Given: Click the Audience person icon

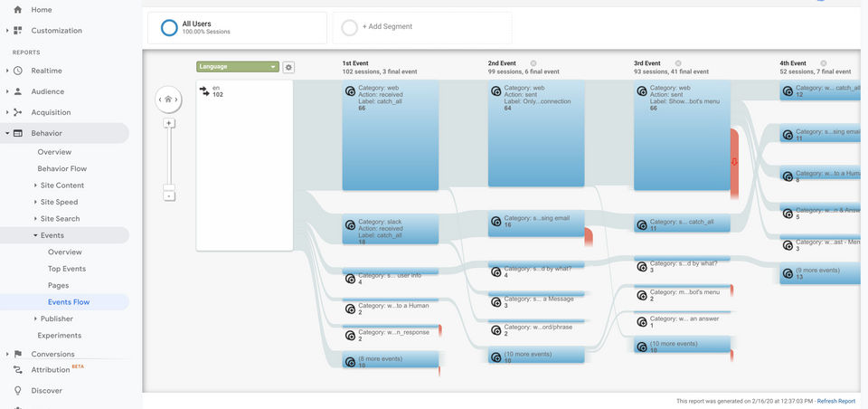Looking at the screenshot, I should click(x=17, y=91).
